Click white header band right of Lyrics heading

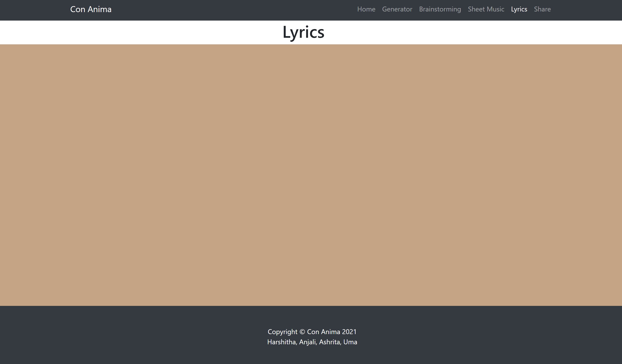tap(469, 32)
